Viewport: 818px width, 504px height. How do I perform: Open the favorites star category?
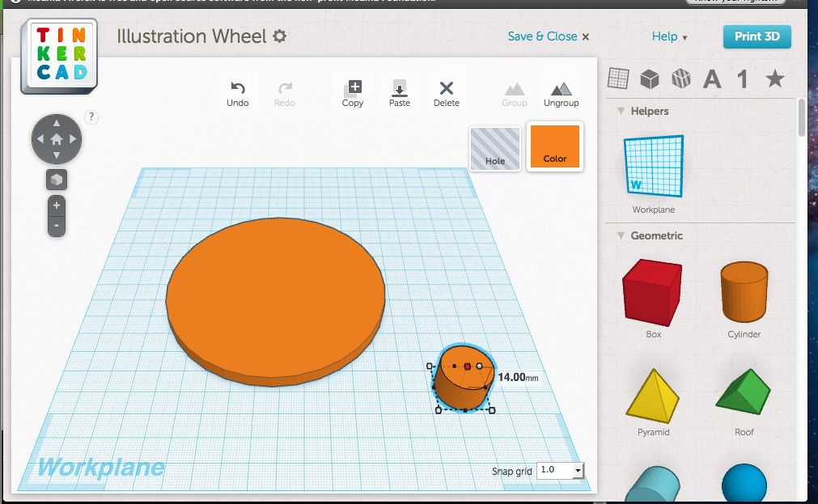point(774,78)
